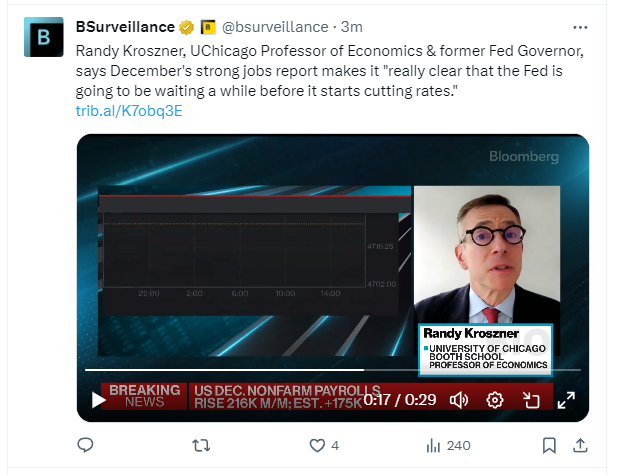The image size is (621, 475).
Task: Open the trib.al/K7obq3E link
Action: [129, 110]
